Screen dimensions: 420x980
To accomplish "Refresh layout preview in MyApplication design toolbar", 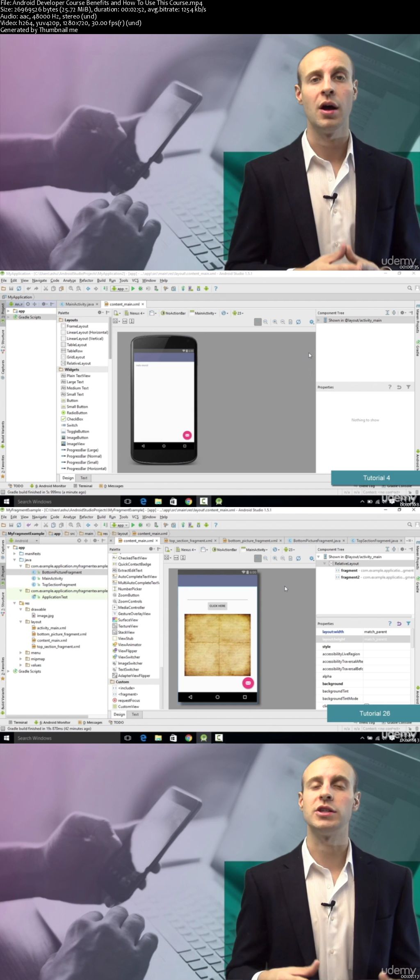I will (298, 322).
